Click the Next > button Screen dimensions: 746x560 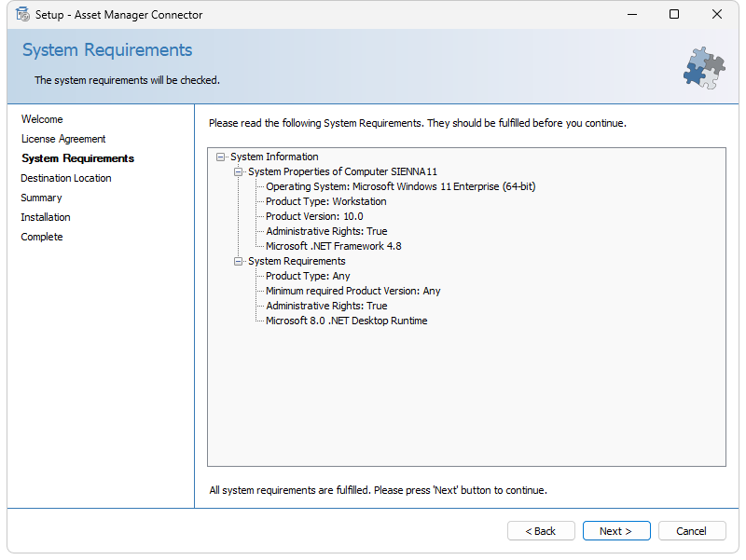[616, 530]
